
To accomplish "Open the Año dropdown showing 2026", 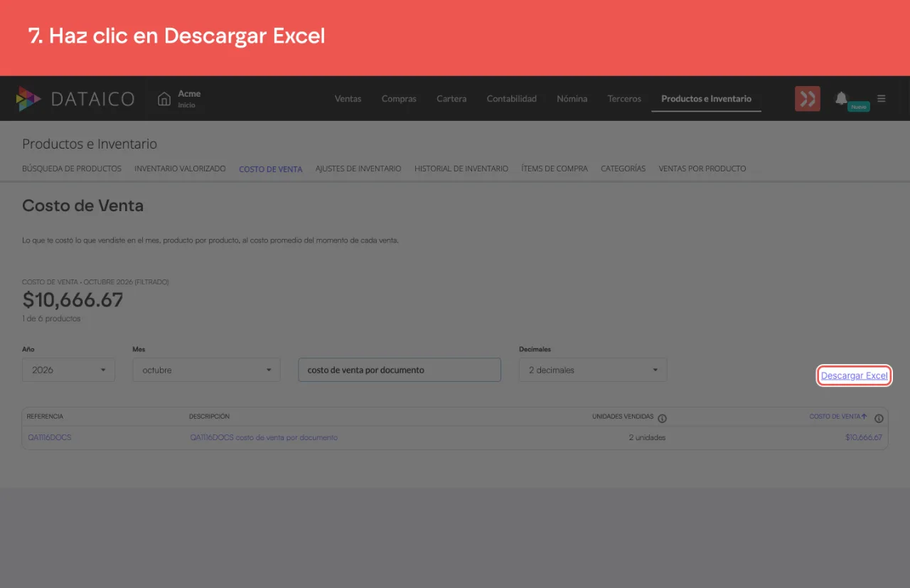I will 68,370.
